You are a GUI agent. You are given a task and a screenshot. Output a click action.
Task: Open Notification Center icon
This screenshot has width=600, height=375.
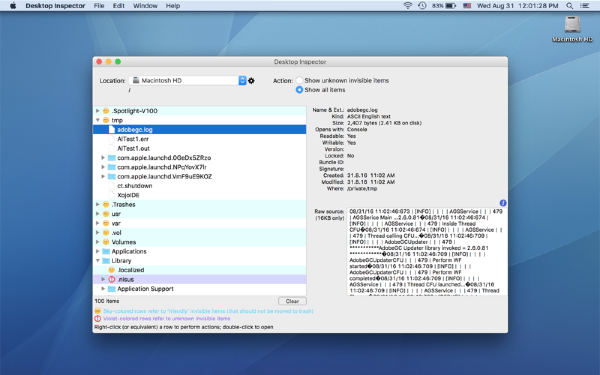coord(584,6)
